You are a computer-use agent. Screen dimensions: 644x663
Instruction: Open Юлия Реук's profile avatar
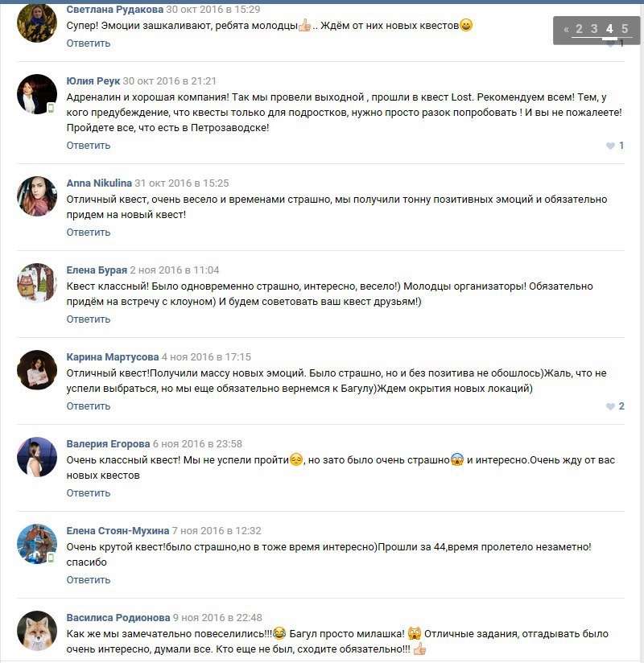pos(37,94)
